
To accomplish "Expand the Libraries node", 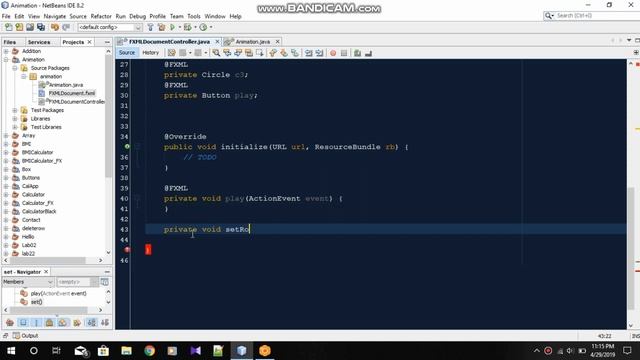I will [15, 119].
